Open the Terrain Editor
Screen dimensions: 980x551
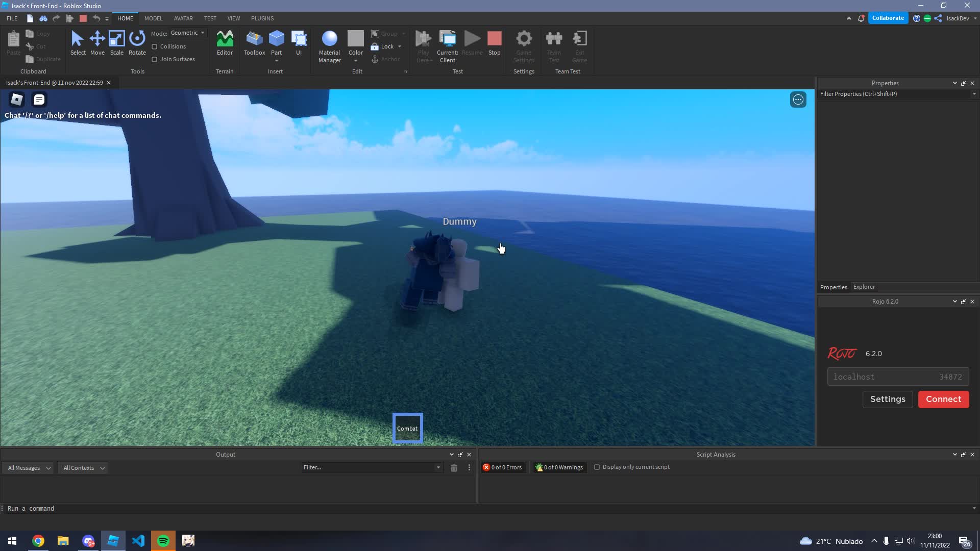coord(225,43)
